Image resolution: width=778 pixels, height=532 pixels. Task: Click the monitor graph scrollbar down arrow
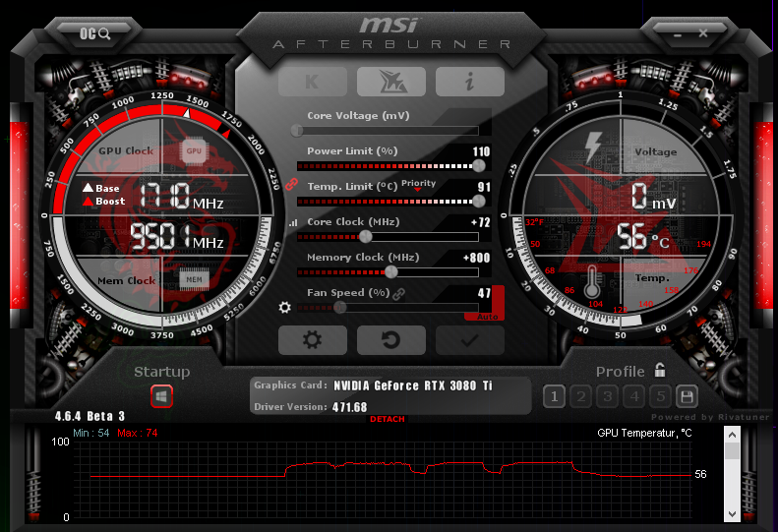tap(732, 514)
